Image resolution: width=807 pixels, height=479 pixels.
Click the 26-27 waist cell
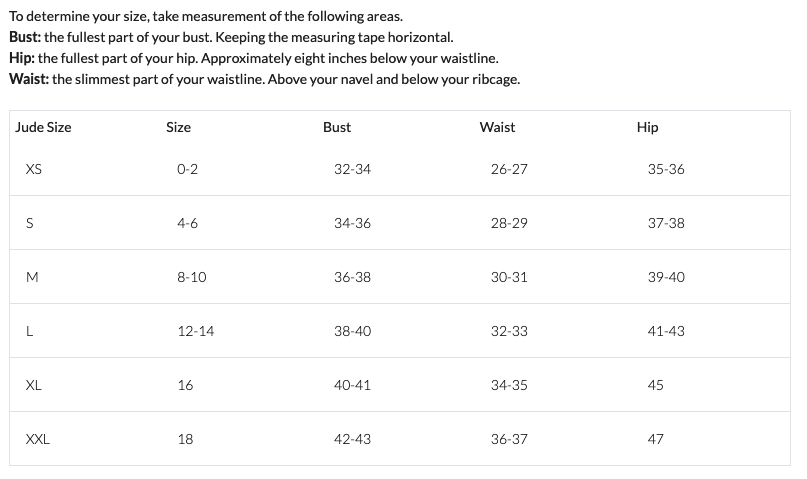tap(509, 169)
